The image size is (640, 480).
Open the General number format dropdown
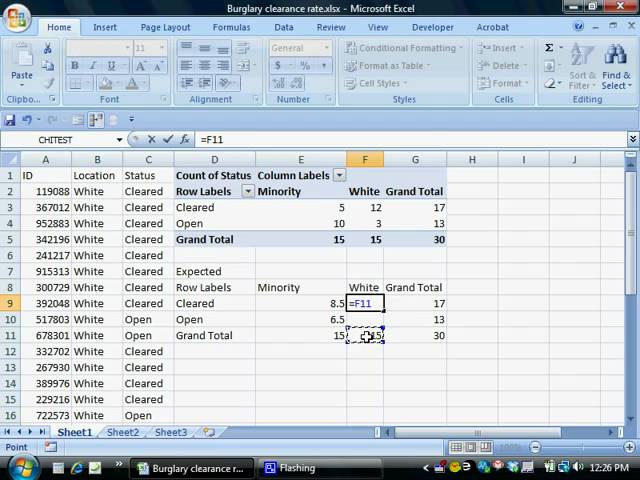pyautogui.click(x=327, y=48)
